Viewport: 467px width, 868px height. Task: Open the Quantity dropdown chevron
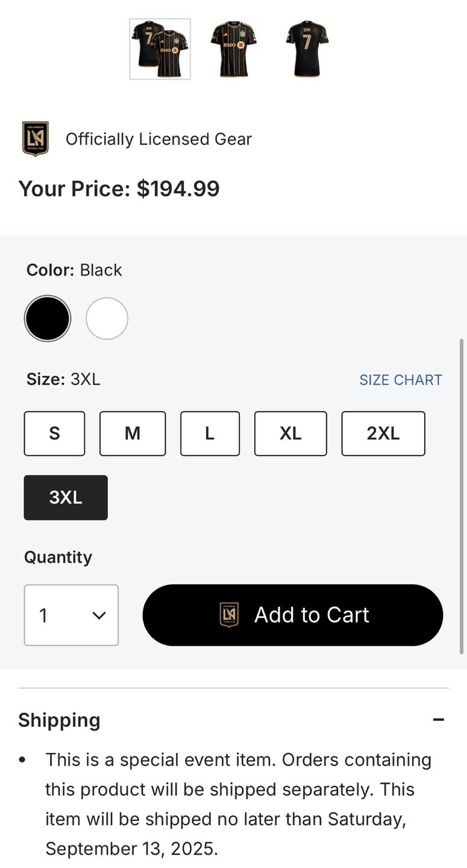99,615
